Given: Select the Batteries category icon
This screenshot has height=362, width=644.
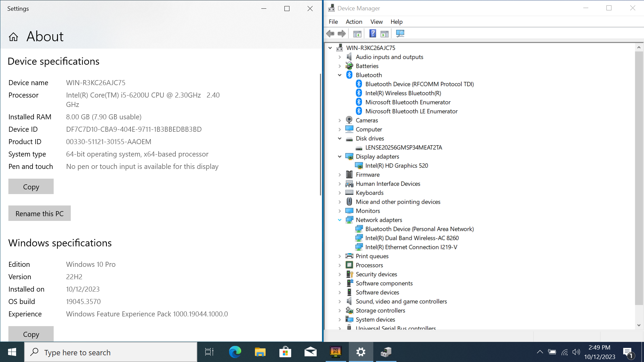Looking at the screenshot, I should click(349, 66).
